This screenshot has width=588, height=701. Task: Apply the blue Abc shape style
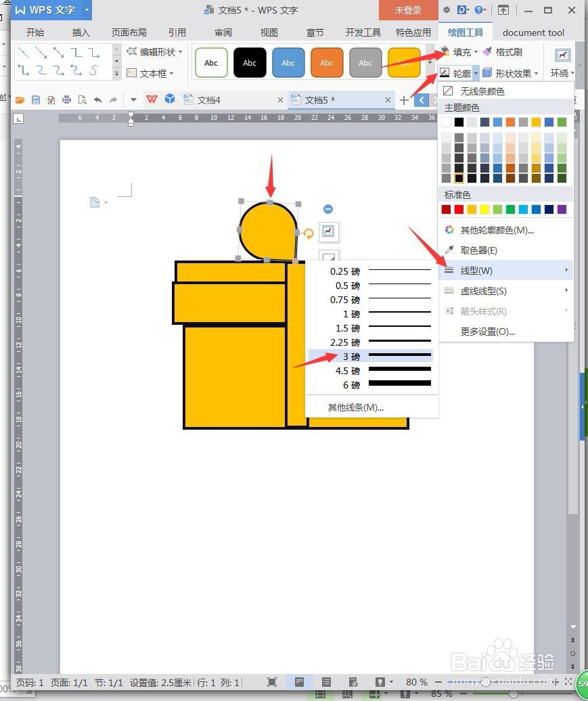click(x=288, y=62)
